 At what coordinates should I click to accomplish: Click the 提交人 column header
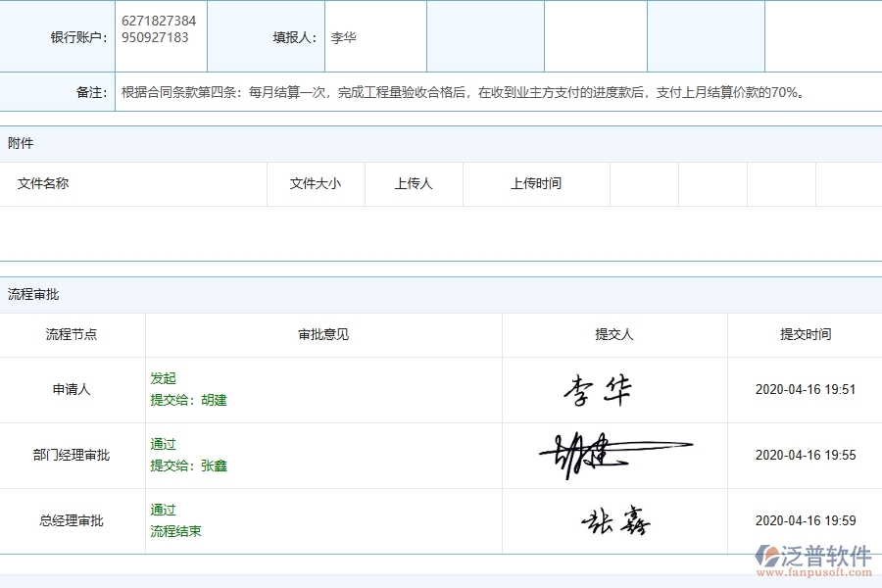pyautogui.click(x=614, y=334)
